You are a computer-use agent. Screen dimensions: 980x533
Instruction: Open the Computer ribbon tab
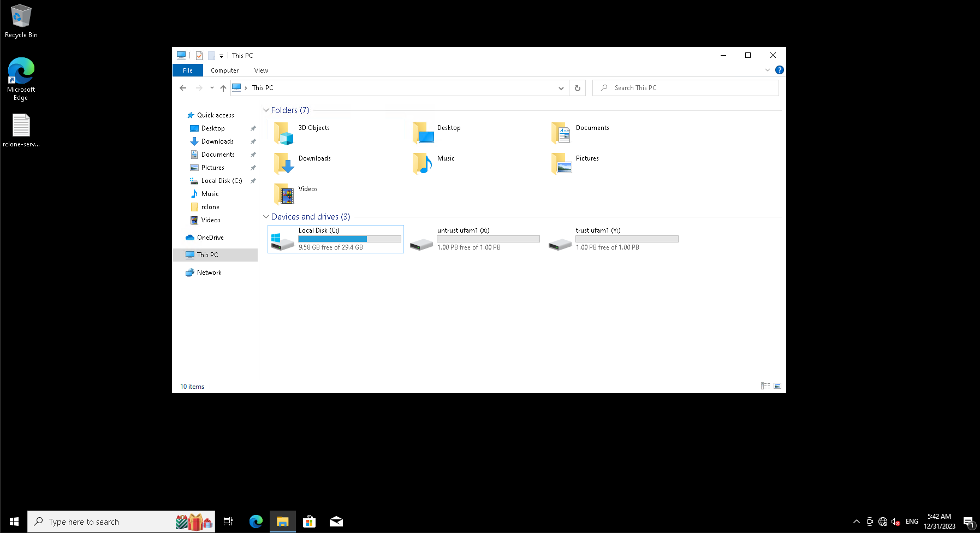[x=224, y=70]
